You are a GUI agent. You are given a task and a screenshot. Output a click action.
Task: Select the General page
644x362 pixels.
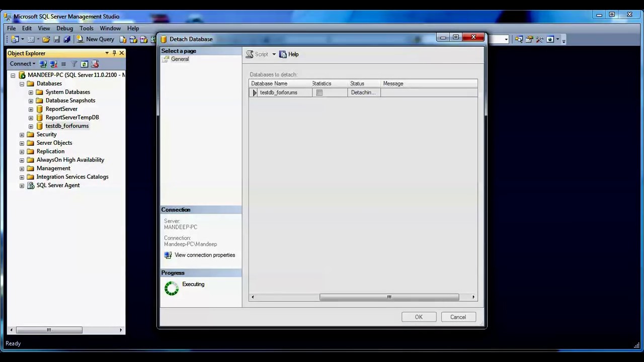click(180, 59)
